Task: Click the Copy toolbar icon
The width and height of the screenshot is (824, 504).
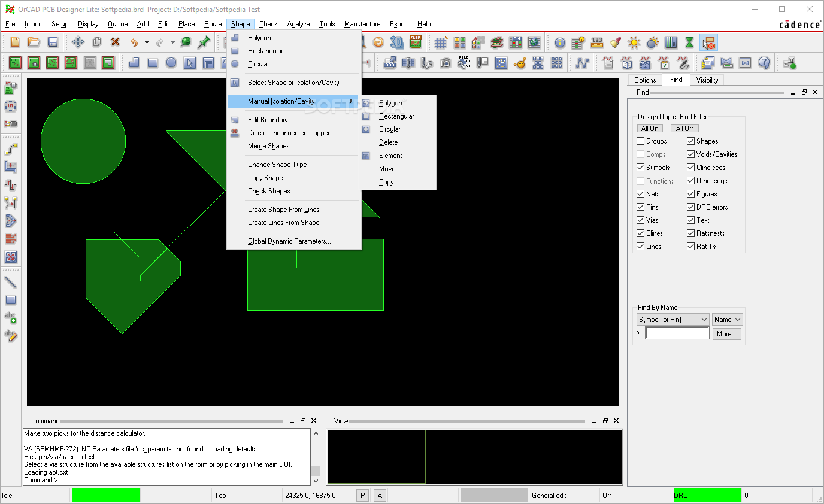Action: (x=96, y=42)
